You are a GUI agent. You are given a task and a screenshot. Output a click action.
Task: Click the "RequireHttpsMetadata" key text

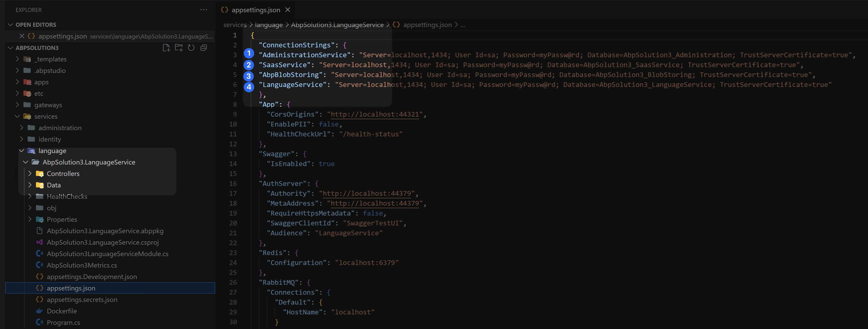(x=311, y=213)
